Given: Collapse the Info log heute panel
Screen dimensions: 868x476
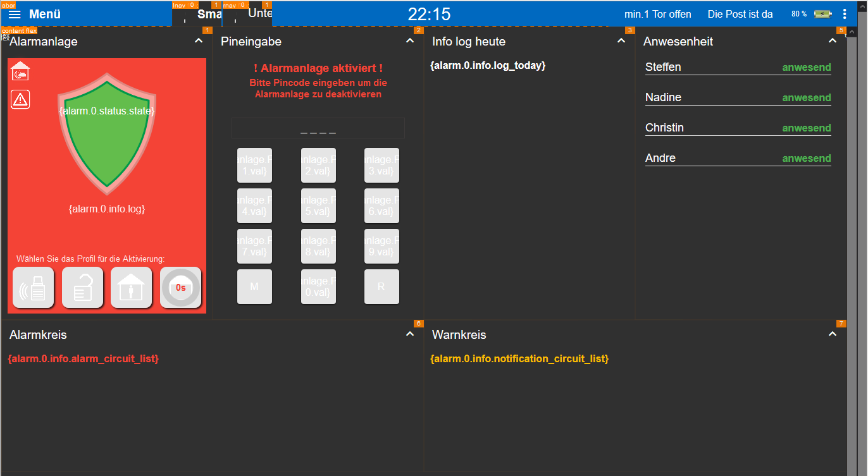Looking at the screenshot, I should [621, 41].
